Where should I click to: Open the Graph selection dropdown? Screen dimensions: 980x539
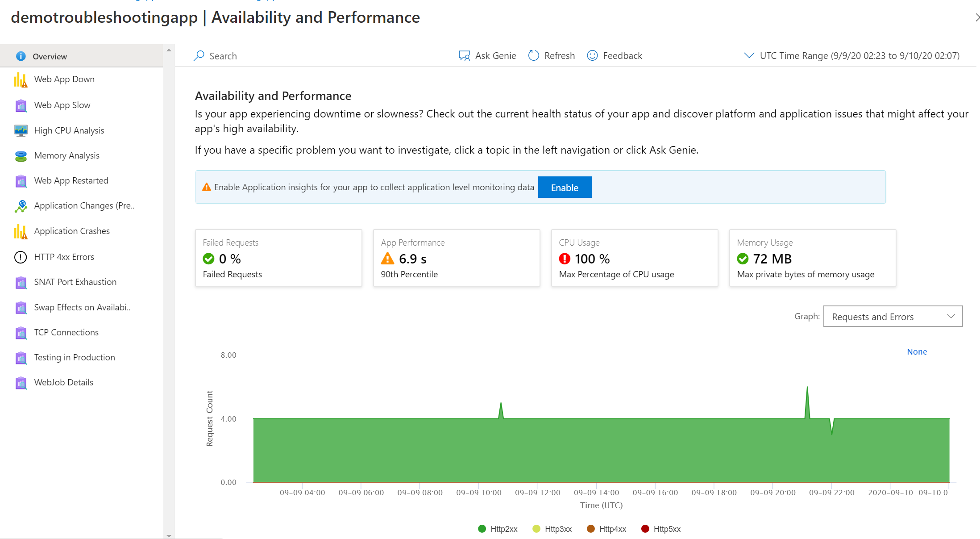[893, 316]
